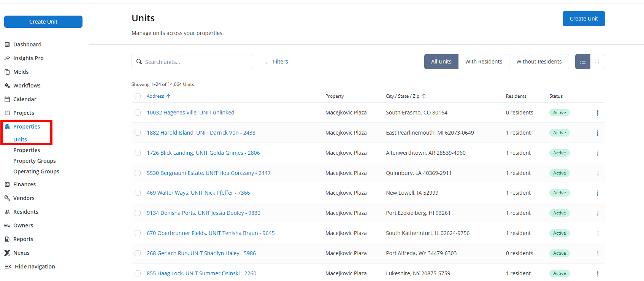
Task: Open actions menu for 9134 Denisha Ports
Action: click(598, 213)
